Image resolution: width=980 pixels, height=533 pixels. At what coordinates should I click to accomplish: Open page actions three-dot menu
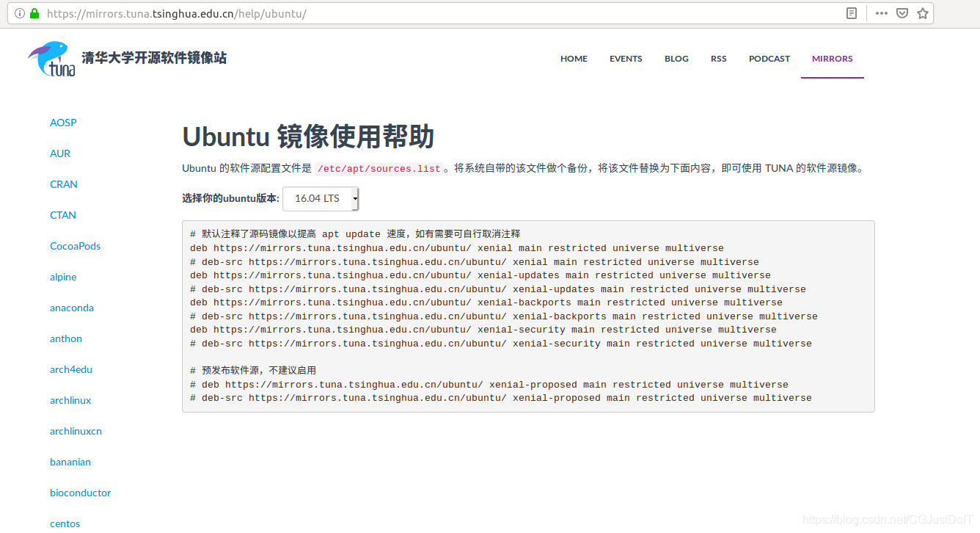coord(882,13)
